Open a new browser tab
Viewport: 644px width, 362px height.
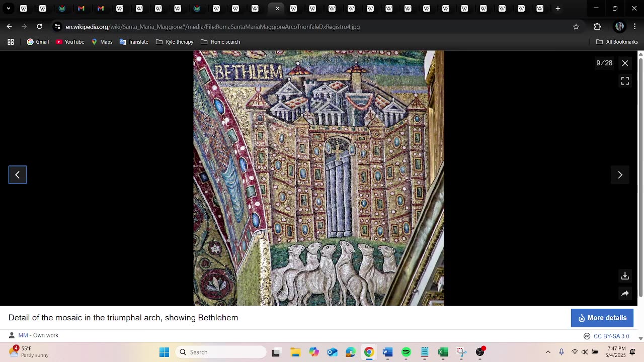558,9
